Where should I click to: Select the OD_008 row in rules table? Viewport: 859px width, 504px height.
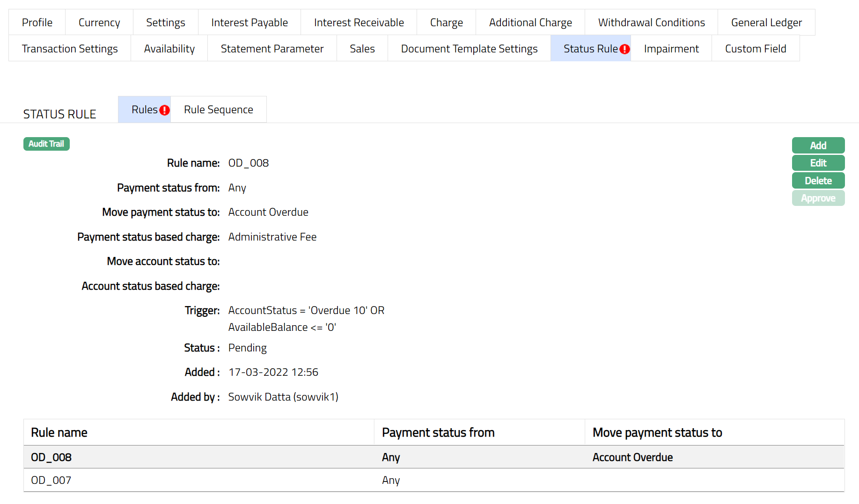51,457
